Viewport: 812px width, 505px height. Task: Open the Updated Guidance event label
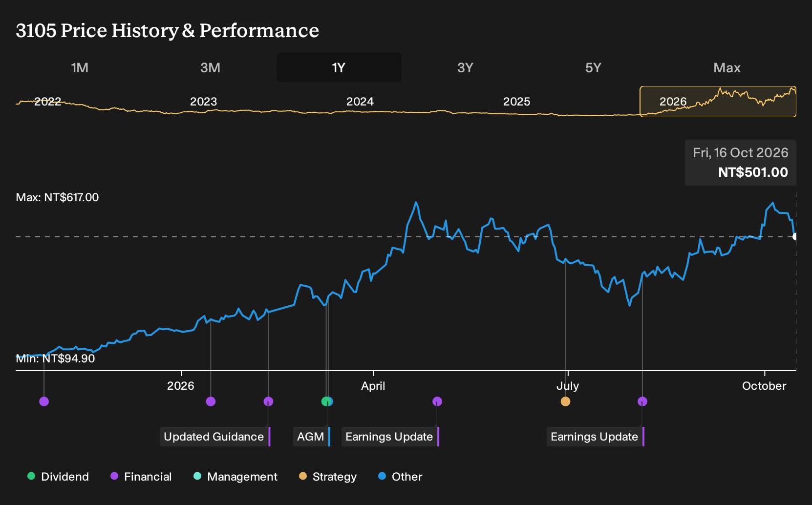pos(215,437)
